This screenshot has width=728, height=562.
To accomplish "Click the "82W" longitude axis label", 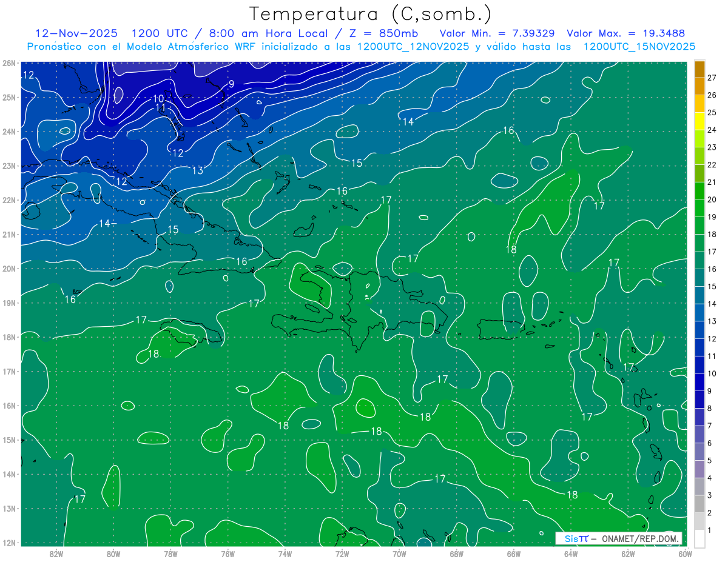I will [56, 554].
